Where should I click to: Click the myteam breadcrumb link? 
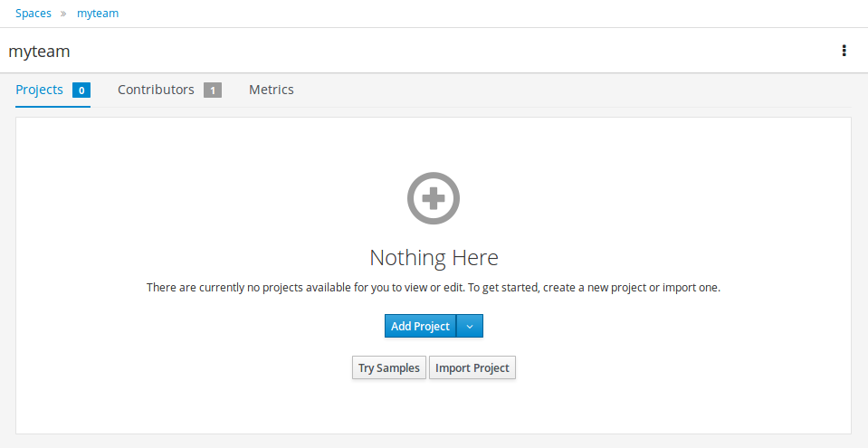(98, 14)
